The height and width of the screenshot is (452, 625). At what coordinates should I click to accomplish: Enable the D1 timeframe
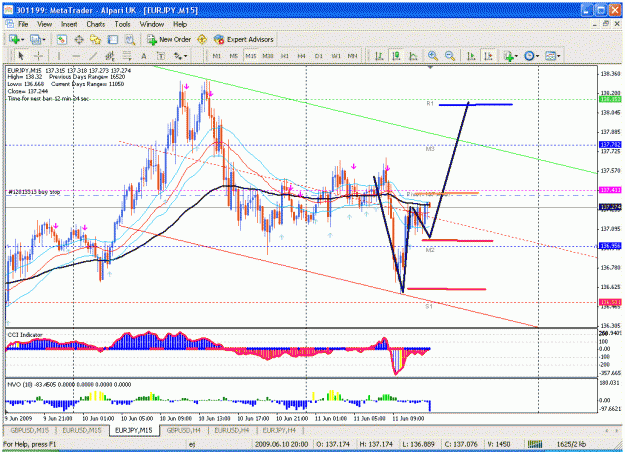319,56
